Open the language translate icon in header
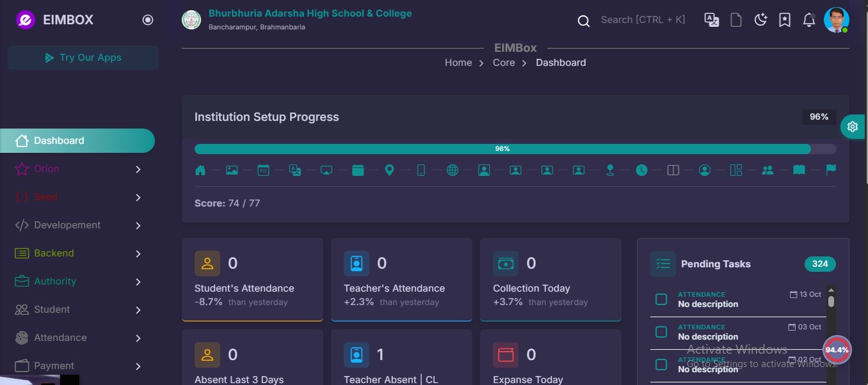The width and height of the screenshot is (868, 385). pyautogui.click(x=712, y=20)
